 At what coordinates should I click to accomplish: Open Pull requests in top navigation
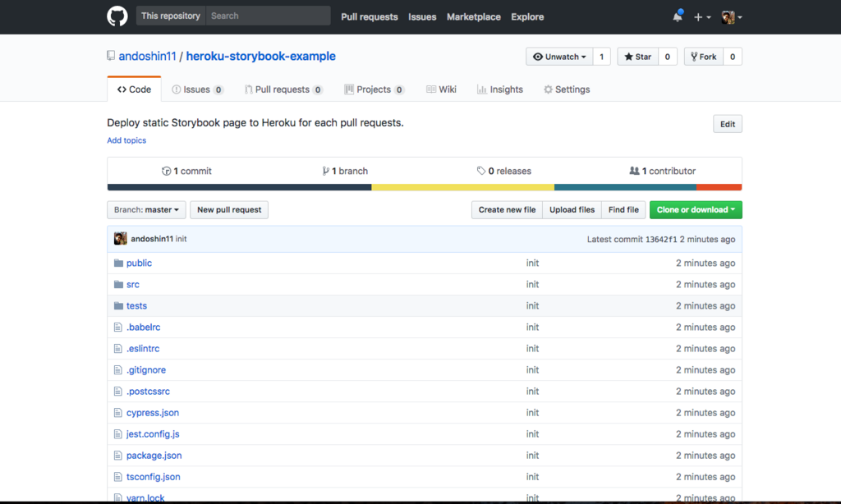pyautogui.click(x=370, y=17)
